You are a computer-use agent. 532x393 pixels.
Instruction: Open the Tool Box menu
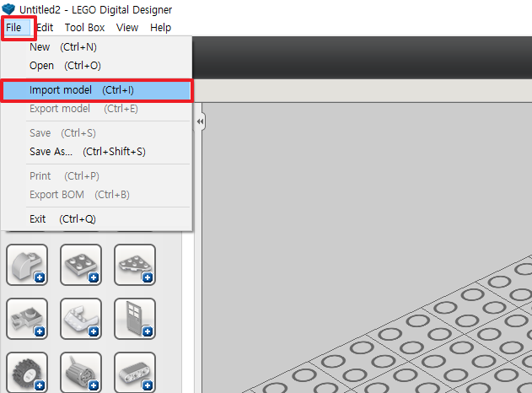coord(85,28)
